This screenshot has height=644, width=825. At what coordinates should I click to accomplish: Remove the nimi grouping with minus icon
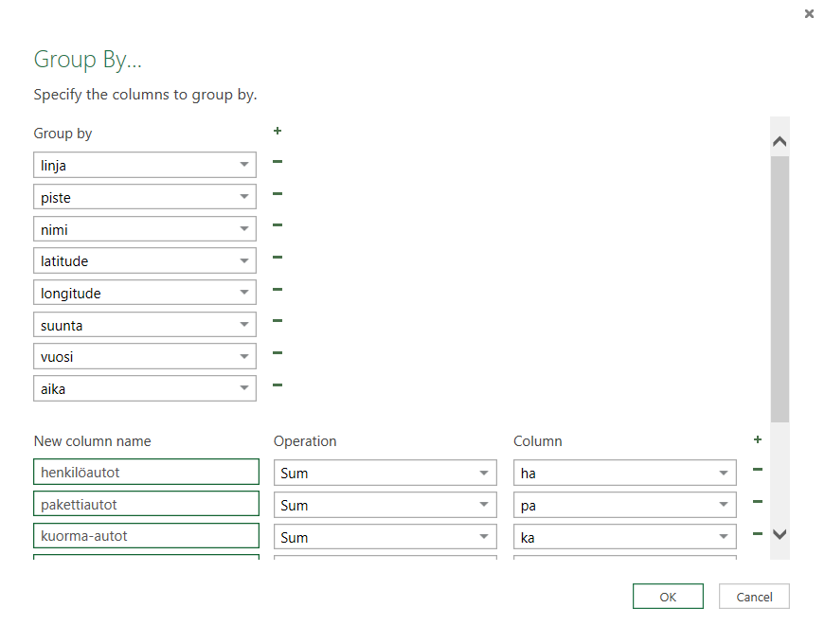point(278,225)
